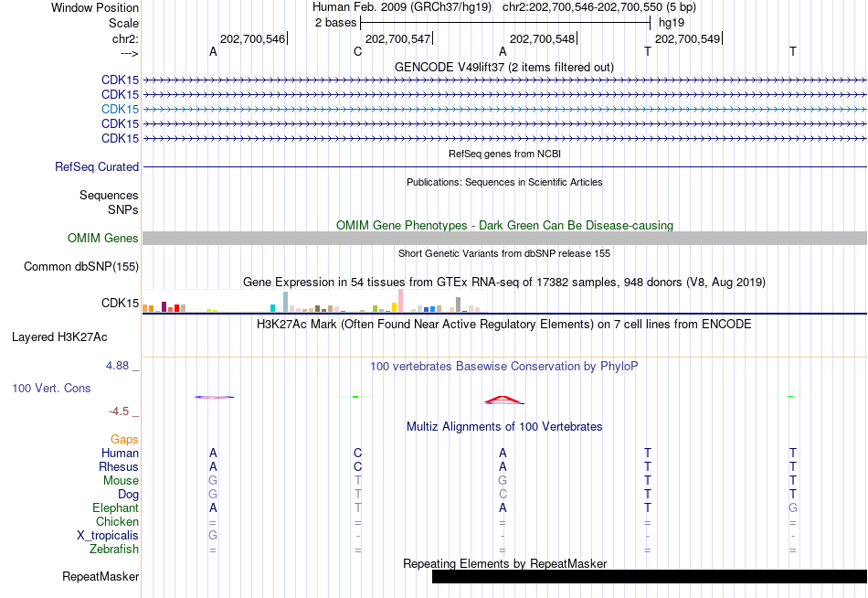Click the tall pink bar in GTEx chart
This screenshot has width=868, height=598.
[x=401, y=301]
